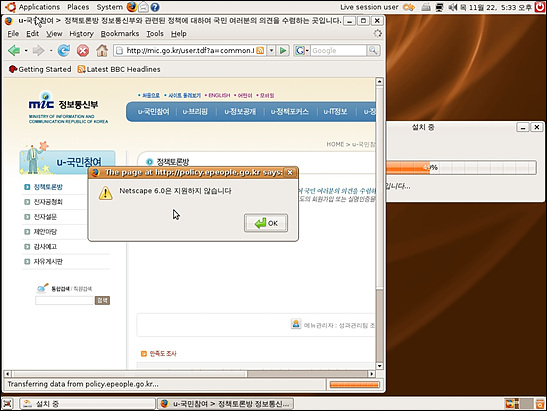
Task: Click the Google search input box
Action: [x=338, y=51]
